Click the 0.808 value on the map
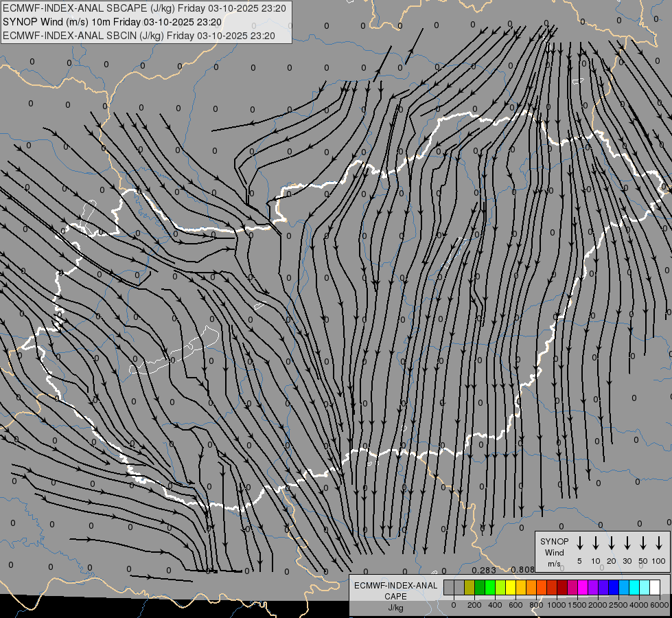The width and height of the screenshot is (672, 618). (523, 569)
